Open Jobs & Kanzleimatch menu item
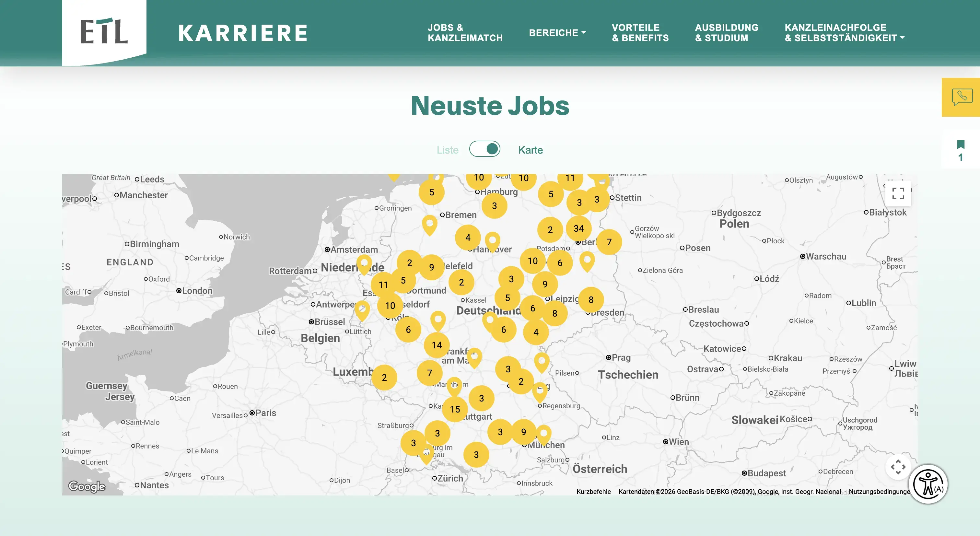The height and width of the screenshot is (536, 980). 465,33
